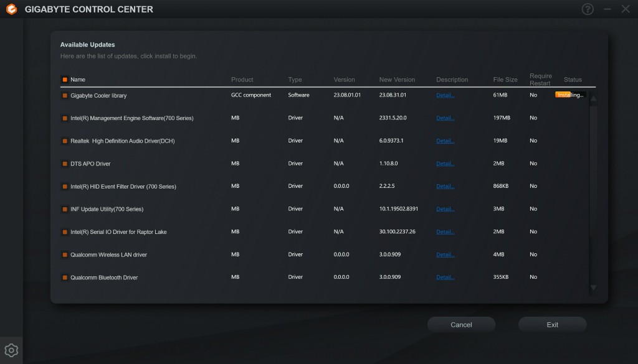Deselect the DTS APO Driver checkbox

pos(65,164)
